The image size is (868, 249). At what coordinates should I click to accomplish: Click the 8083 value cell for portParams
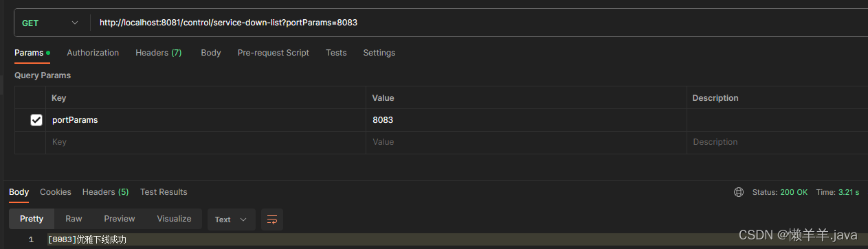tap(526, 120)
